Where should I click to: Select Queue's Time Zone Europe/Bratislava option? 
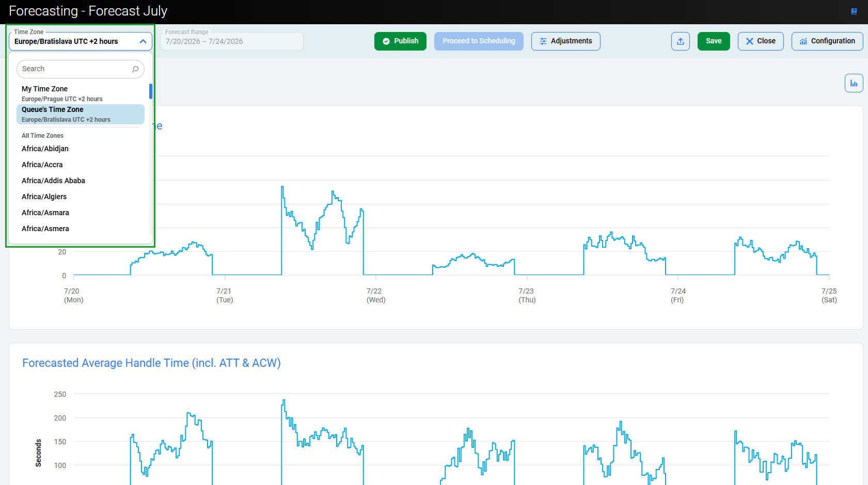click(x=81, y=114)
